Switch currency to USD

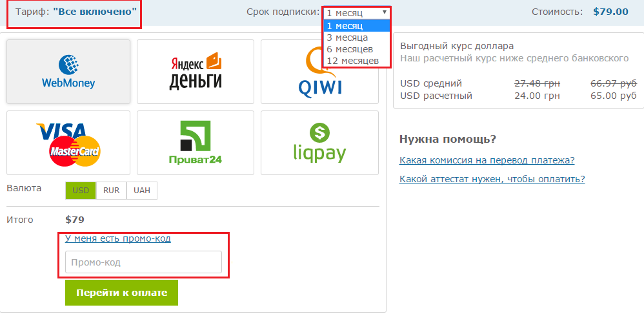pyautogui.click(x=81, y=191)
